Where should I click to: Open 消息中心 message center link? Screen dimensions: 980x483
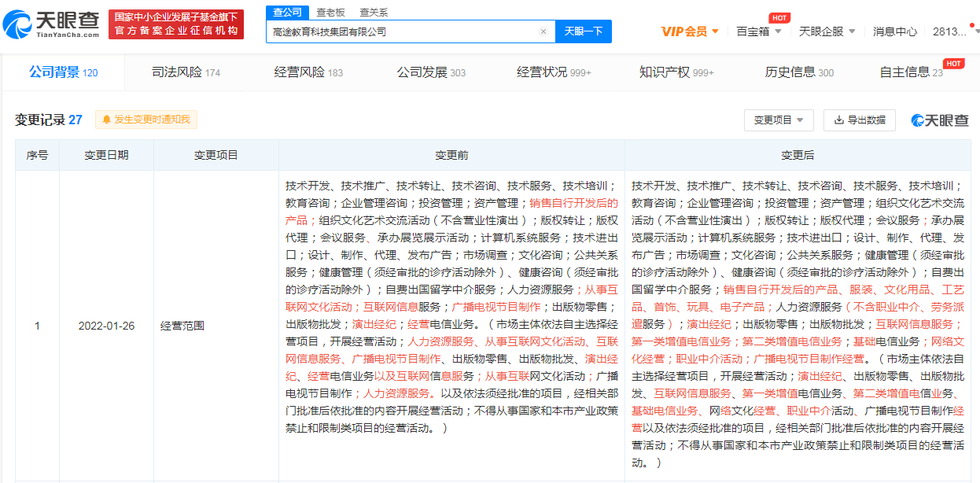[894, 31]
